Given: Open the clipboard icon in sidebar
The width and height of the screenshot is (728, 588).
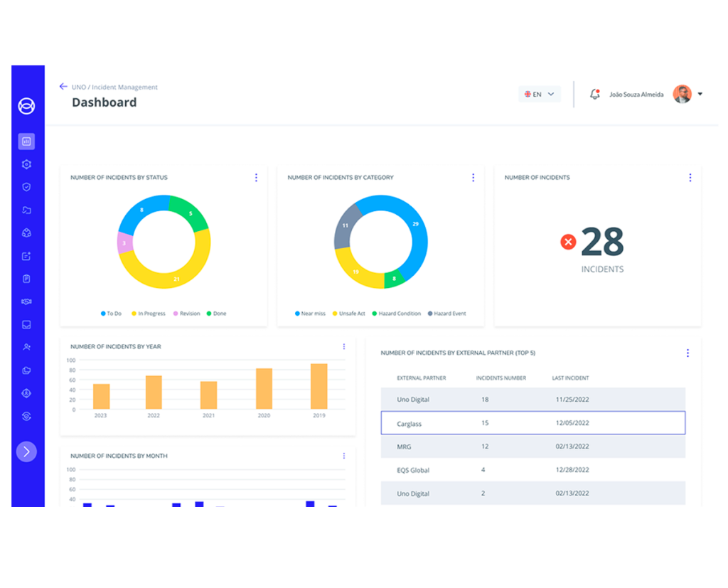Looking at the screenshot, I should [26, 279].
